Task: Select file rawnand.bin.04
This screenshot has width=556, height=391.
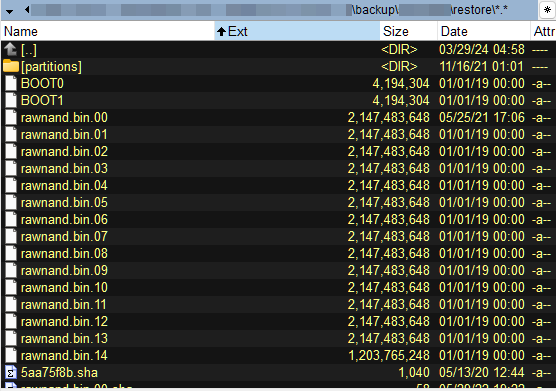Action: click(64, 186)
